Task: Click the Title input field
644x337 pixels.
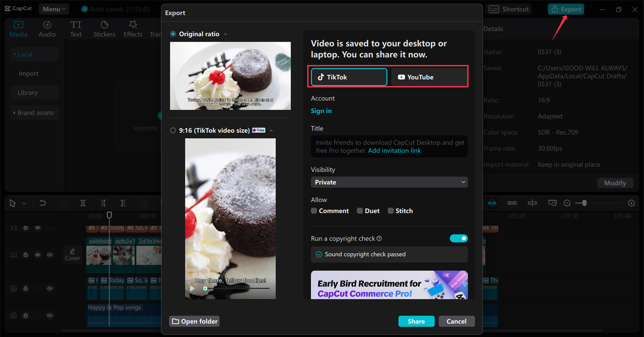Action: (389, 146)
